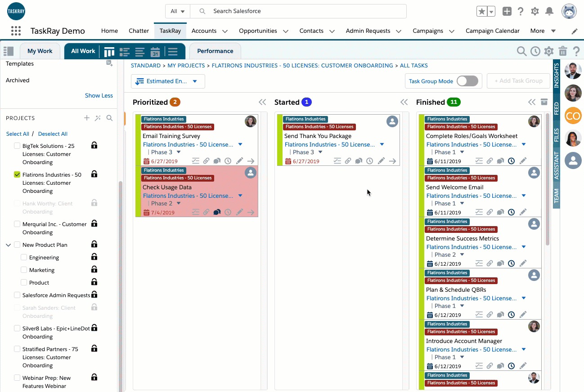
Task: Click the Finished column scrollbar
Action: pos(548,180)
